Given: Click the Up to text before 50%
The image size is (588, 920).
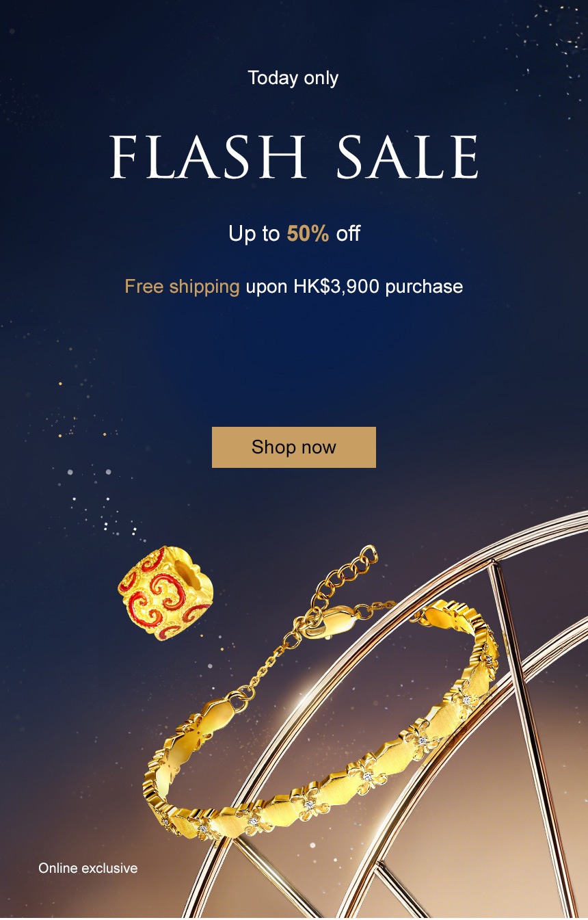Looking at the screenshot, I should (254, 233).
